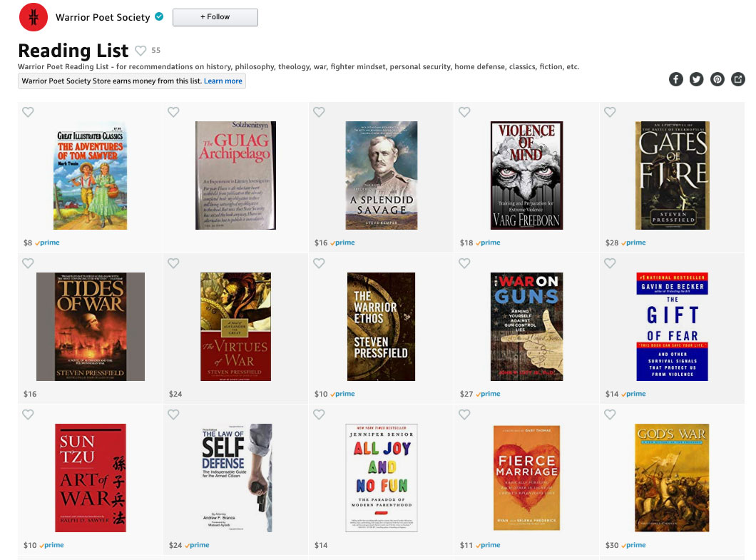Favorite Tides of War
The image size is (756, 560).
click(x=28, y=263)
